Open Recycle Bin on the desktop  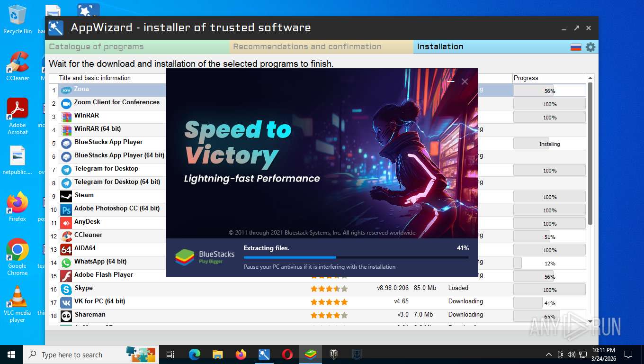tap(18, 19)
